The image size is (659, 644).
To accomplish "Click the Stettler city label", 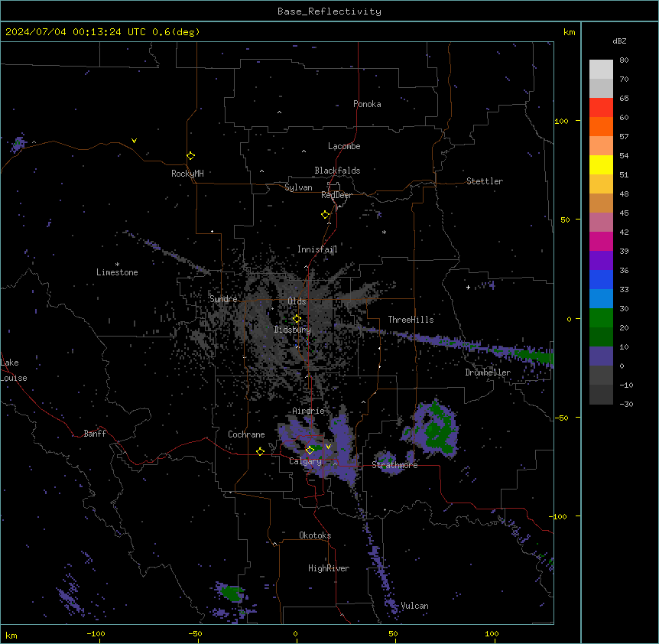I will [485, 181].
